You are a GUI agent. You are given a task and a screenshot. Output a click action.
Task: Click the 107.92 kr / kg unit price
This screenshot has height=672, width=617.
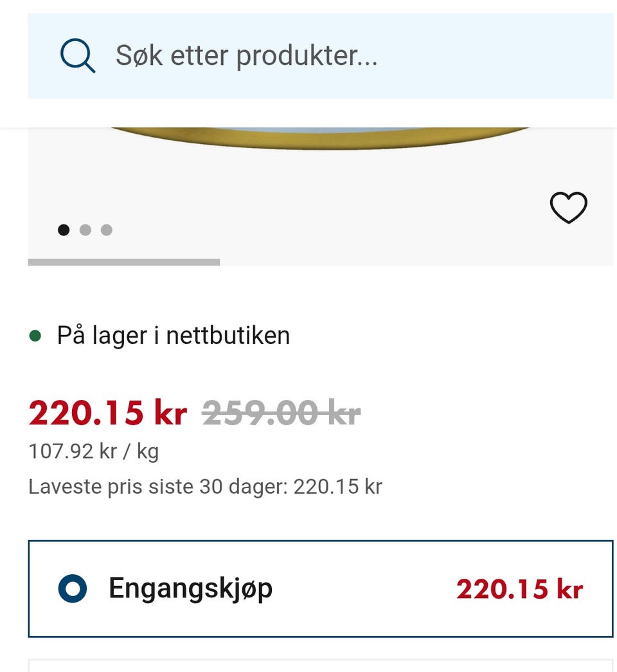tap(94, 451)
